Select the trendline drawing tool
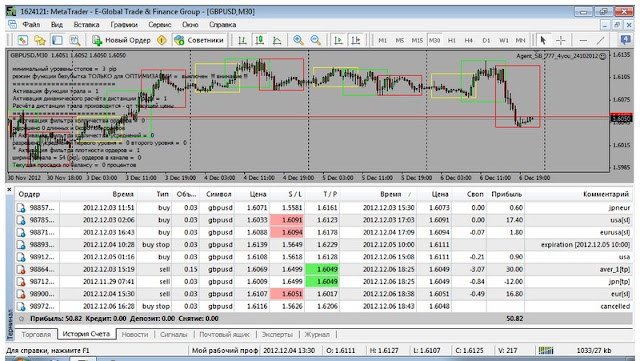The image size is (640, 361). point(600,40)
